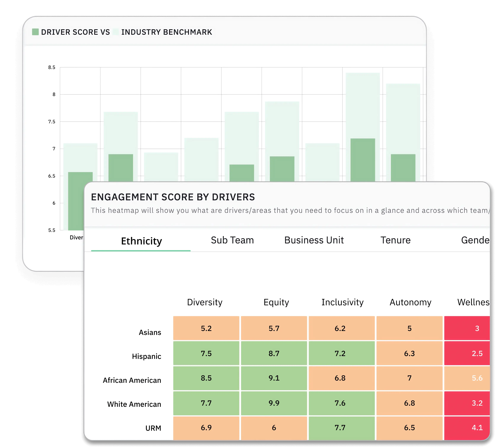
Task: Select the Business Unit tab
Action: [x=314, y=240]
